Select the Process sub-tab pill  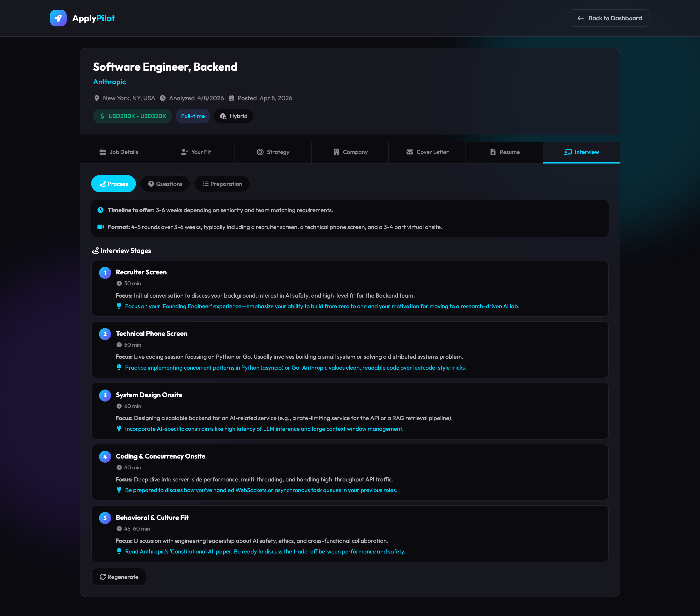(113, 184)
